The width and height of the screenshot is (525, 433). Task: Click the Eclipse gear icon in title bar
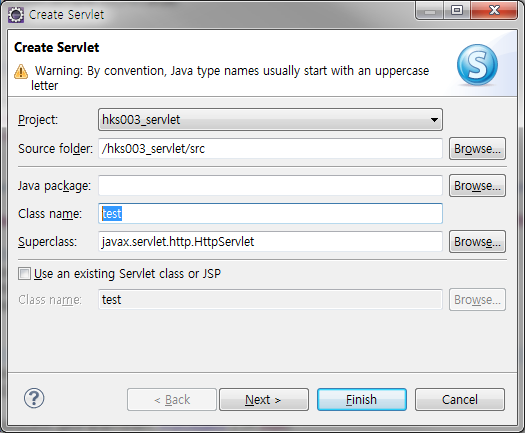[x=16, y=15]
